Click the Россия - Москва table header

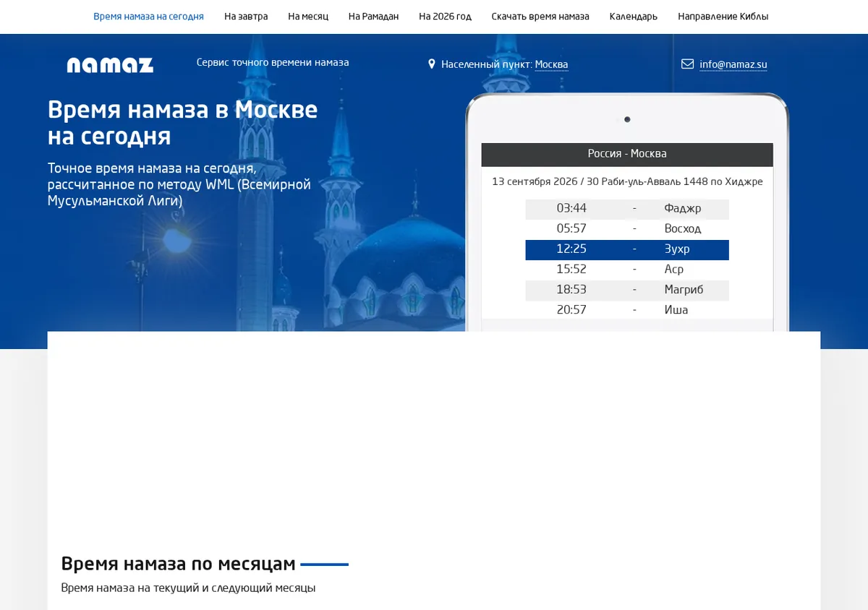click(627, 154)
